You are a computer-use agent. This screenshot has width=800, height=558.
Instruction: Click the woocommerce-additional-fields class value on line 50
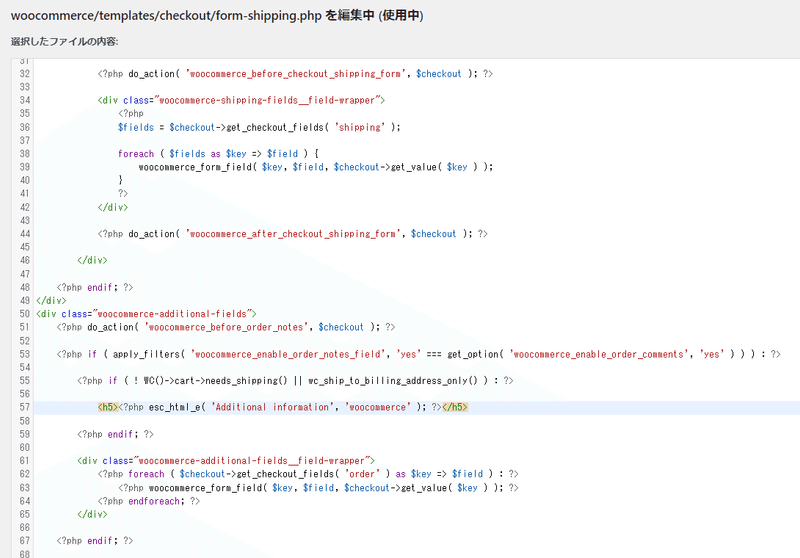click(x=172, y=314)
